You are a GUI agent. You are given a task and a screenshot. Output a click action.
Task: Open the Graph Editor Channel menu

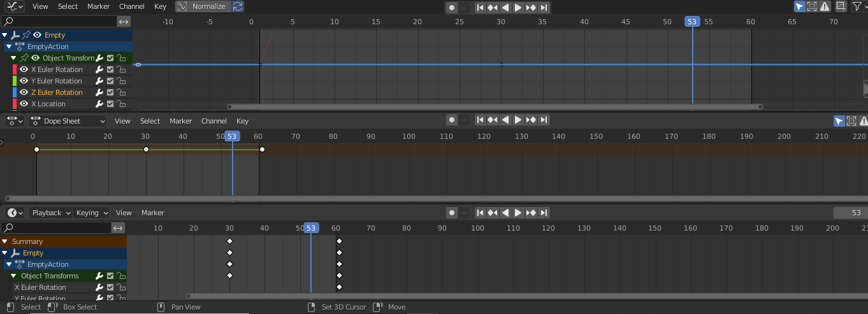click(x=132, y=6)
